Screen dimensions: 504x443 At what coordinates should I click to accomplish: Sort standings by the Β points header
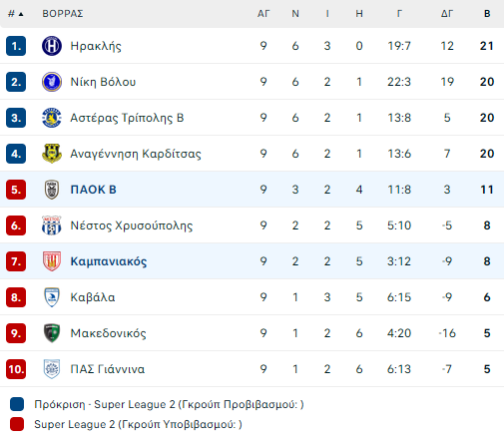click(487, 14)
